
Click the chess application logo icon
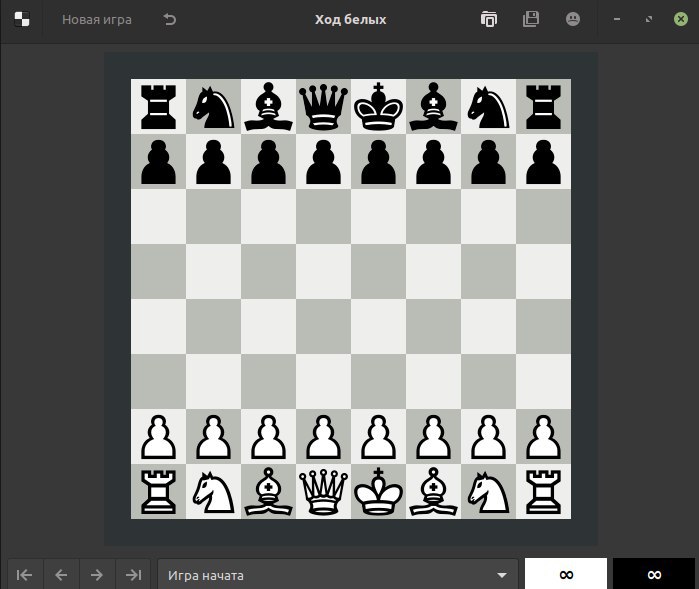(22, 19)
